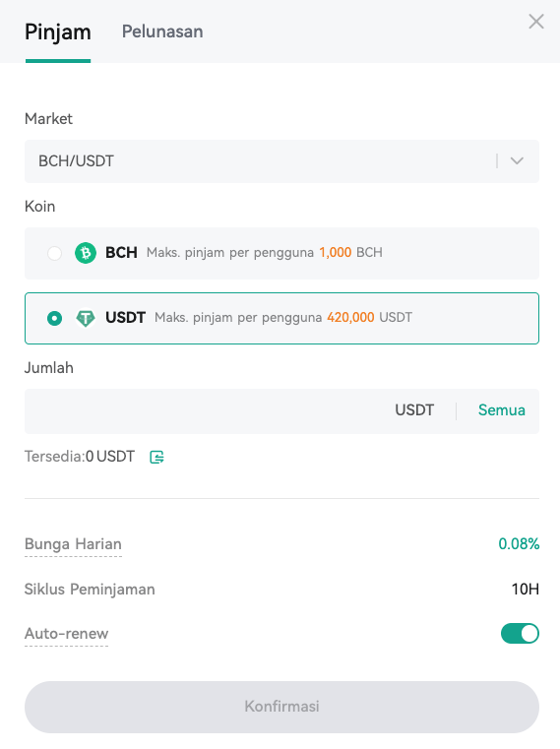Open the Market dropdown chevron
This screenshot has height=749, width=560.
[x=517, y=161]
